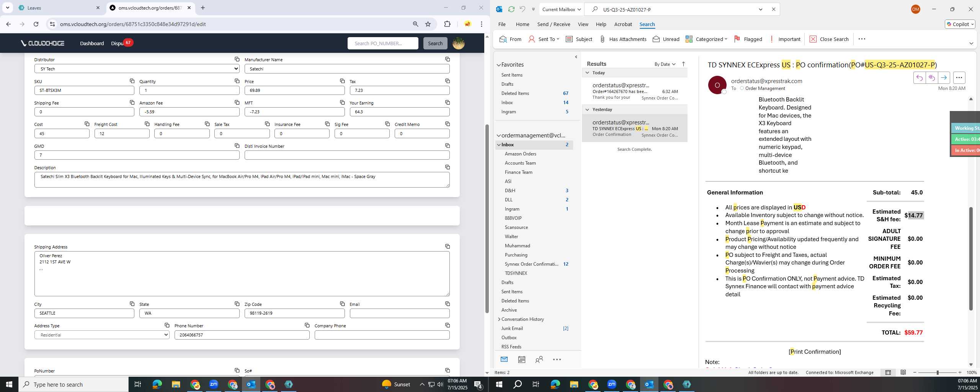This screenshot has height=392, width=980.
Task: Reload the OMS order page
Action: 36,24
